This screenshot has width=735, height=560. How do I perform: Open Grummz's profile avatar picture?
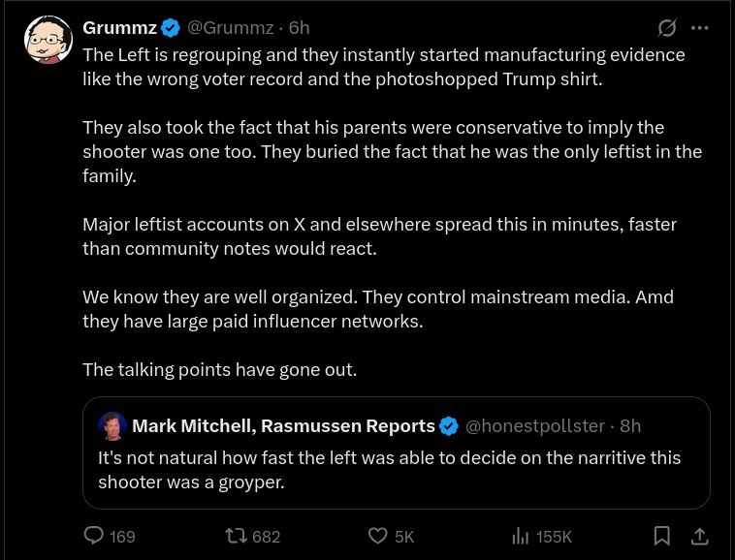(48, 40)
